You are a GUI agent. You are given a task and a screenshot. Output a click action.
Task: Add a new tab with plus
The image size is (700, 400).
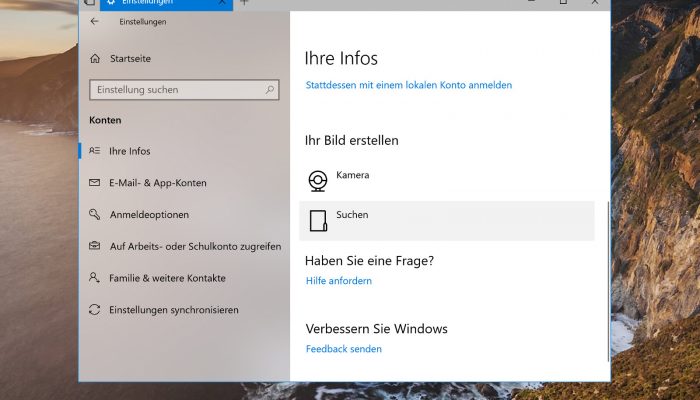244,3
